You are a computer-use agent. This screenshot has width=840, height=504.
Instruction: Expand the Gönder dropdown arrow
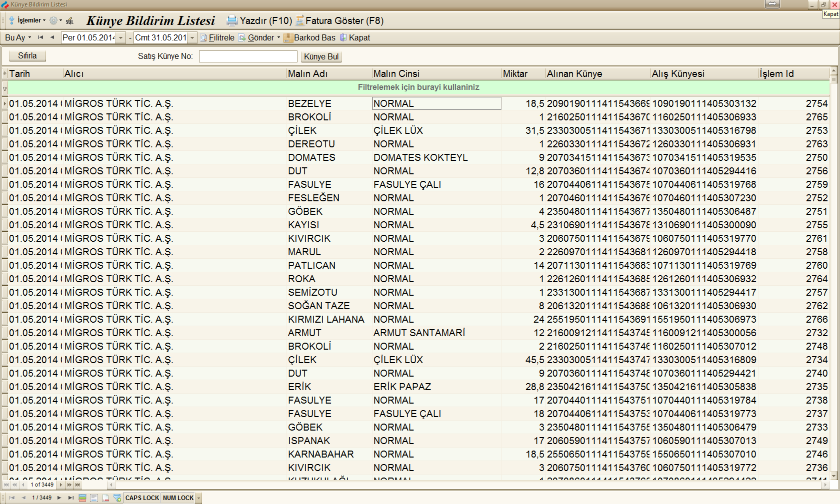point(278,37)
